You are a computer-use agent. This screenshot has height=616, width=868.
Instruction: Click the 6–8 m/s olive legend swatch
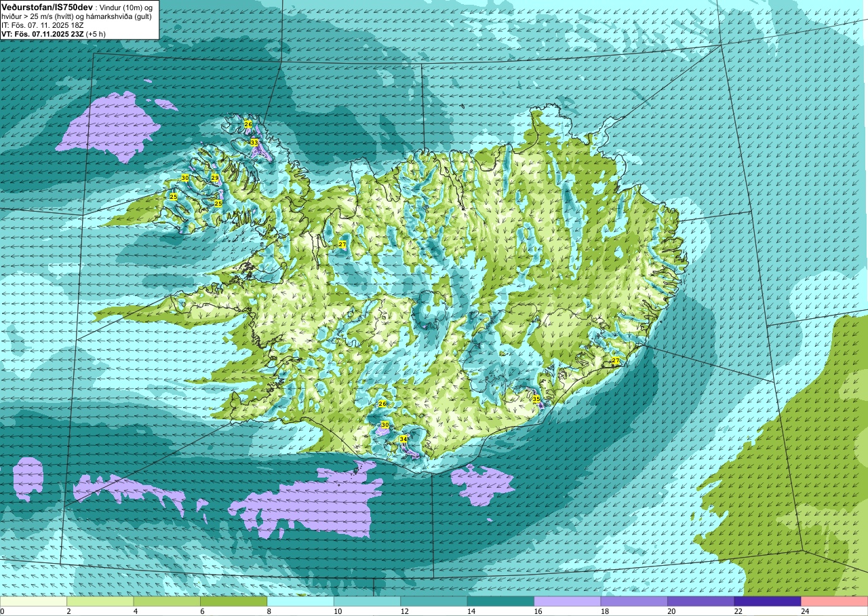[234, 602]
